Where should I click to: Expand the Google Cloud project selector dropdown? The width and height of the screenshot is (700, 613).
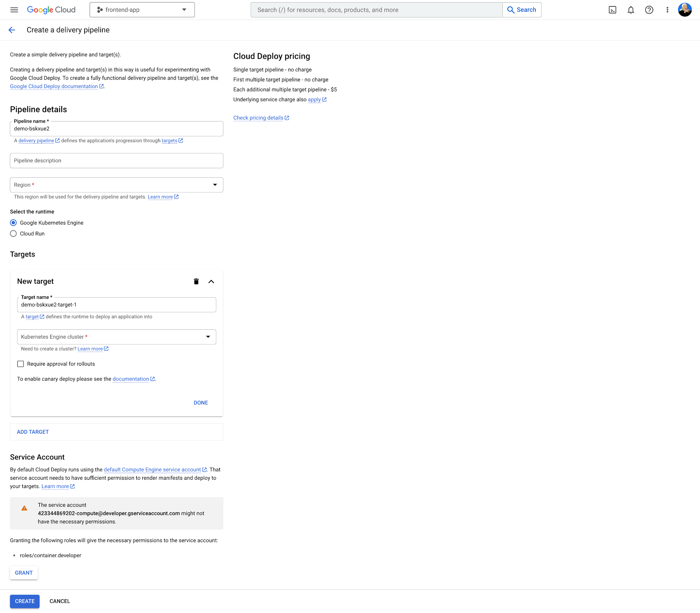[x=141, y=10]
